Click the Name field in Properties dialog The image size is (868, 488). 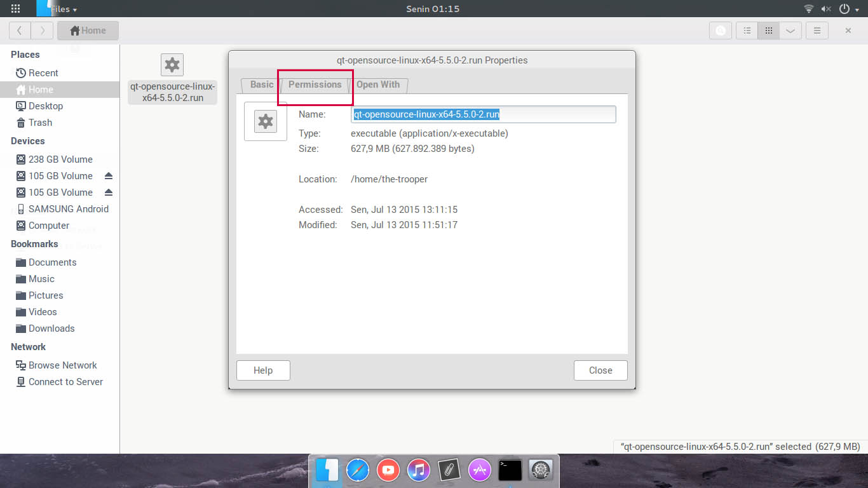(x=484, y=114)
